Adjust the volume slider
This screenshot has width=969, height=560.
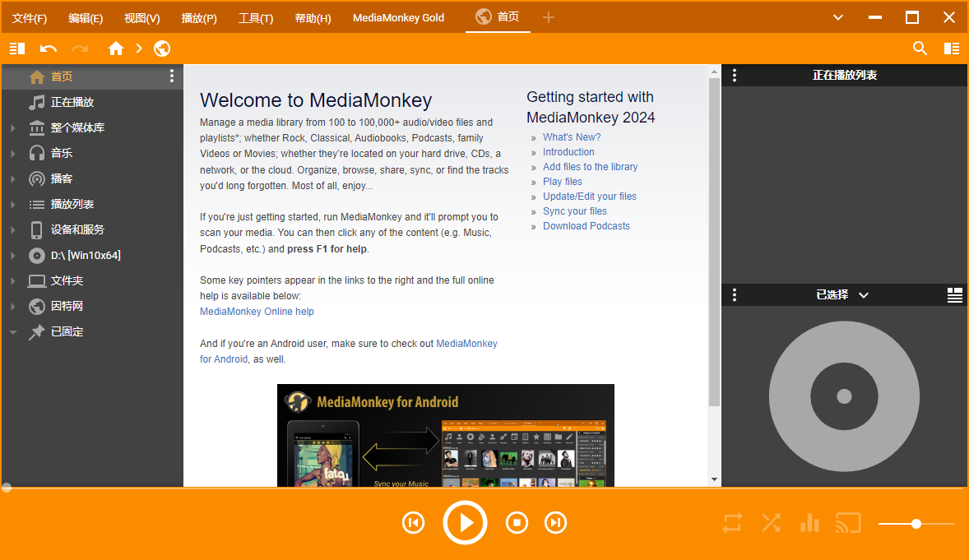click(916, 523)
